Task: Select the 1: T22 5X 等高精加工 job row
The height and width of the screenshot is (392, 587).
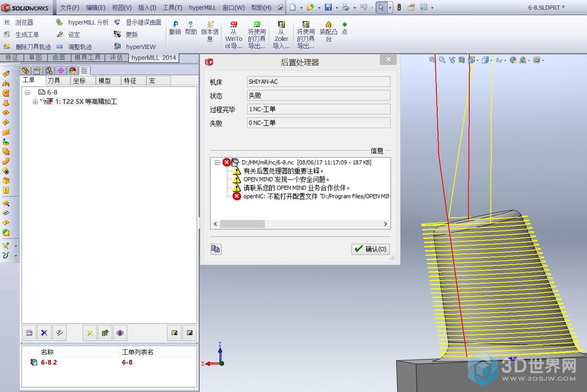Action: point(86,102)
